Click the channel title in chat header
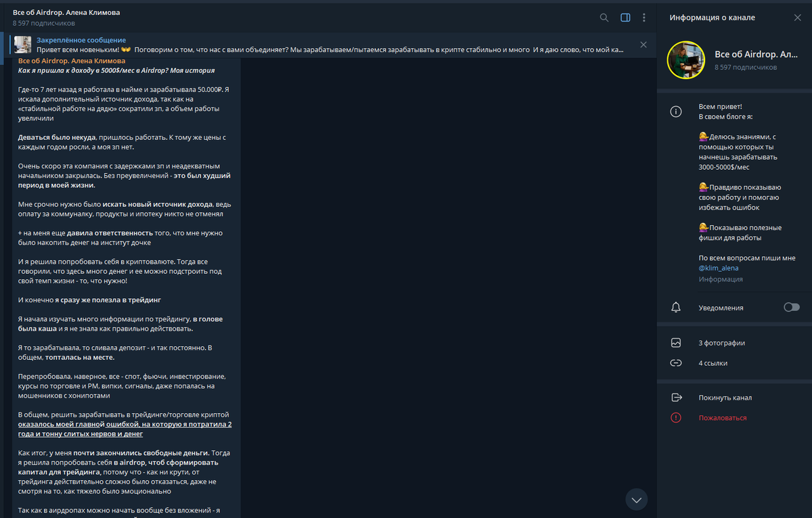The width and height of the screenshot is (812, 518). tap(66, 13)
